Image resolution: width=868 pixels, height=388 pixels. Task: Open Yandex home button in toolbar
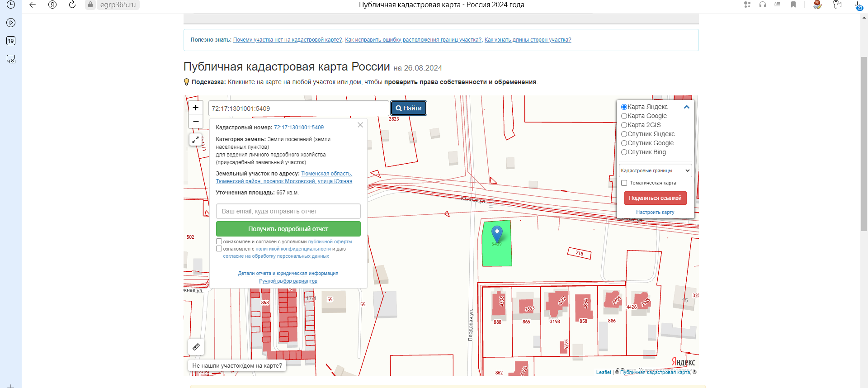(x=52, y=5)
